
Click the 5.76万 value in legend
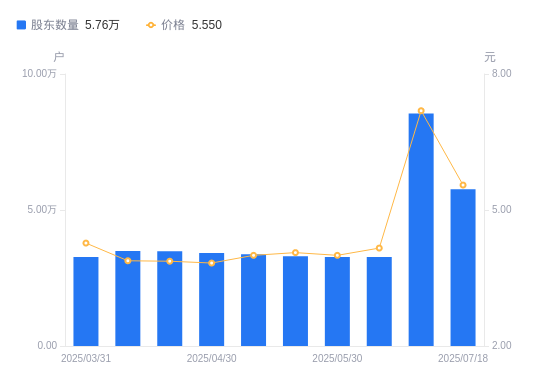(102, 25)
